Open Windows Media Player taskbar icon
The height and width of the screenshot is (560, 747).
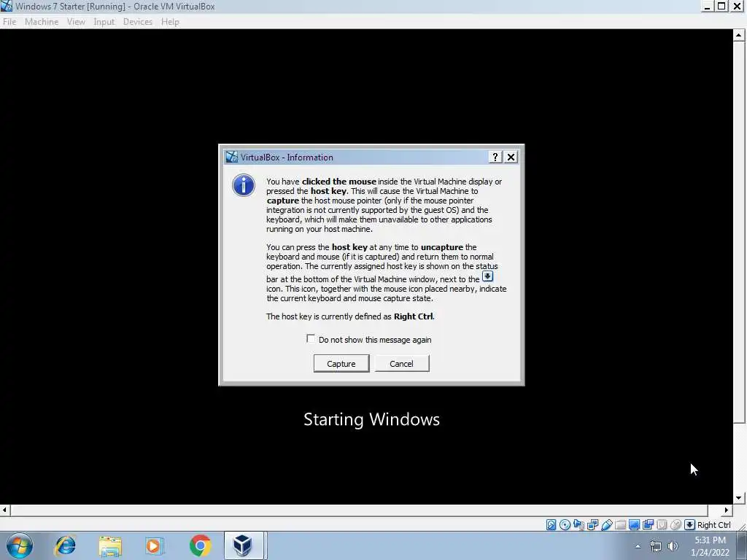154,545
